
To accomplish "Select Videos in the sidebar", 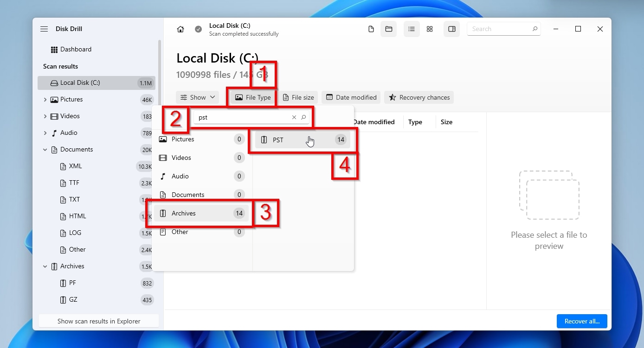I will (70, 116).
